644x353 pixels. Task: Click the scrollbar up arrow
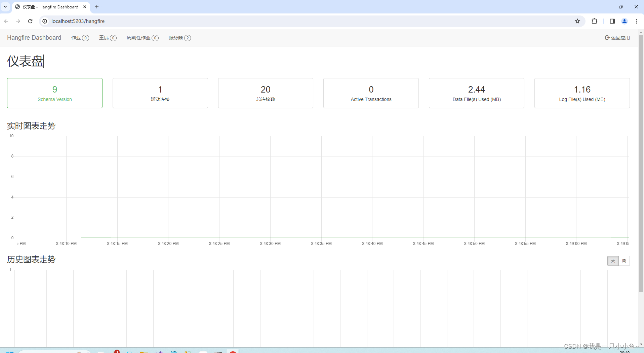tap(641, 32)
